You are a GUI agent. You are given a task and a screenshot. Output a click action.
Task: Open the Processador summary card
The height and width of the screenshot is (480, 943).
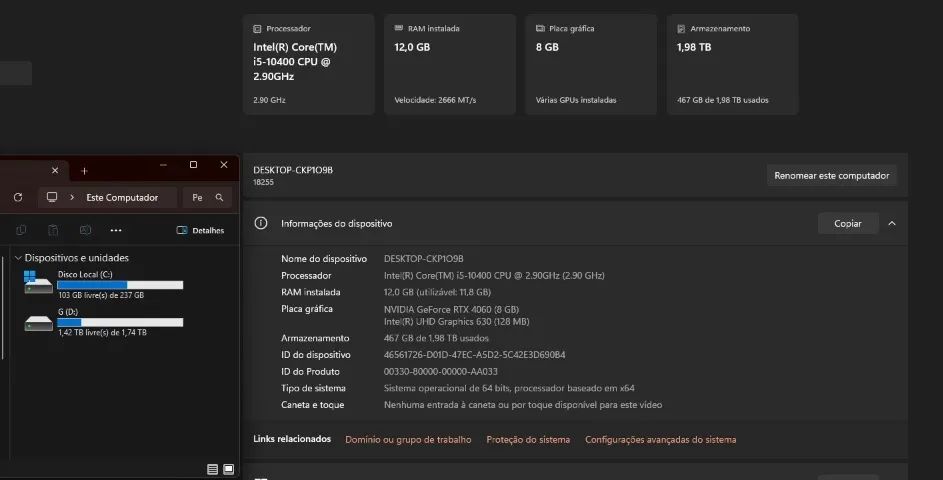tap(309, 64)
